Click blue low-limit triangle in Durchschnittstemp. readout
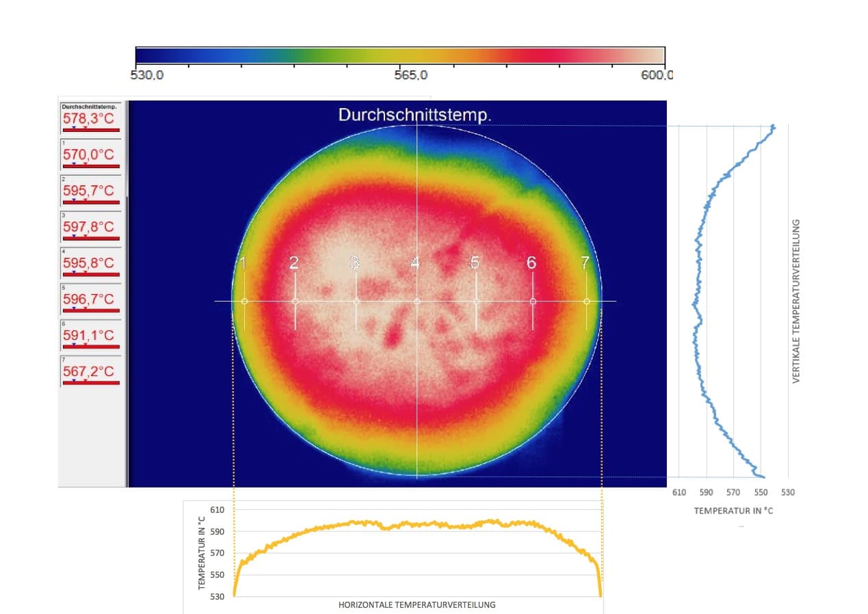 (74, 128)
